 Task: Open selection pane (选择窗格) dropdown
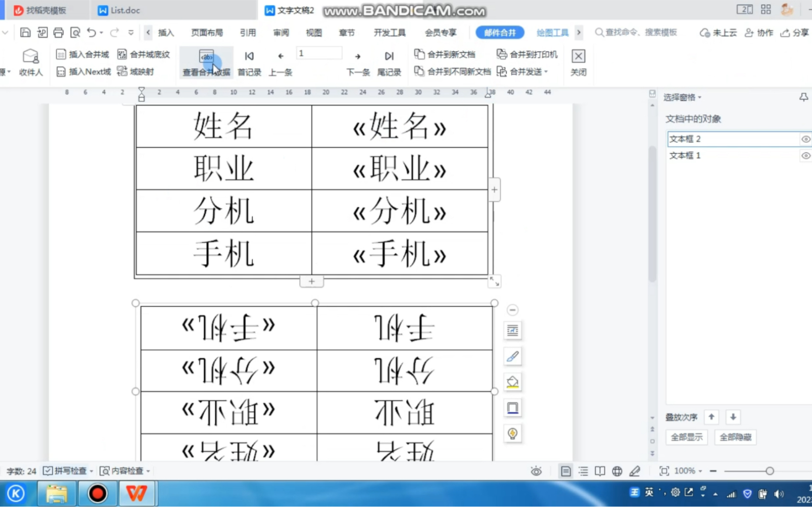click(683, 97)
